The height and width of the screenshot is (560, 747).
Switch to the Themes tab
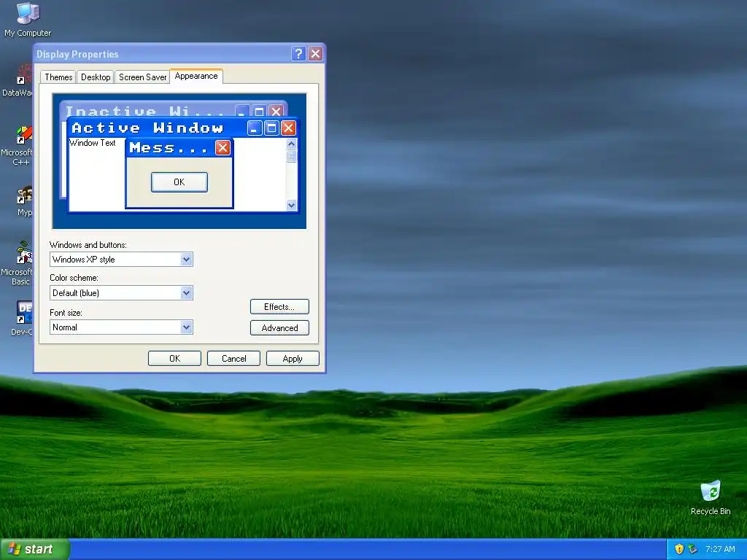coord(58,77)
